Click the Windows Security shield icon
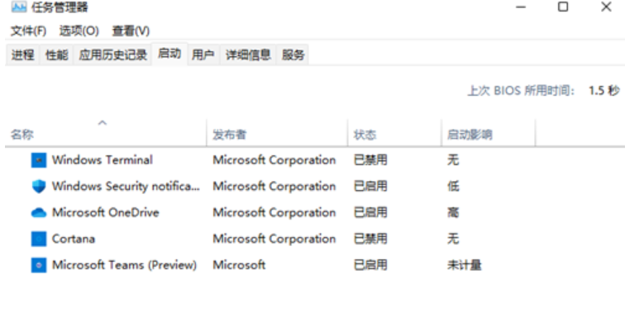Screen dimensions: 644x313 pos(39,187)
